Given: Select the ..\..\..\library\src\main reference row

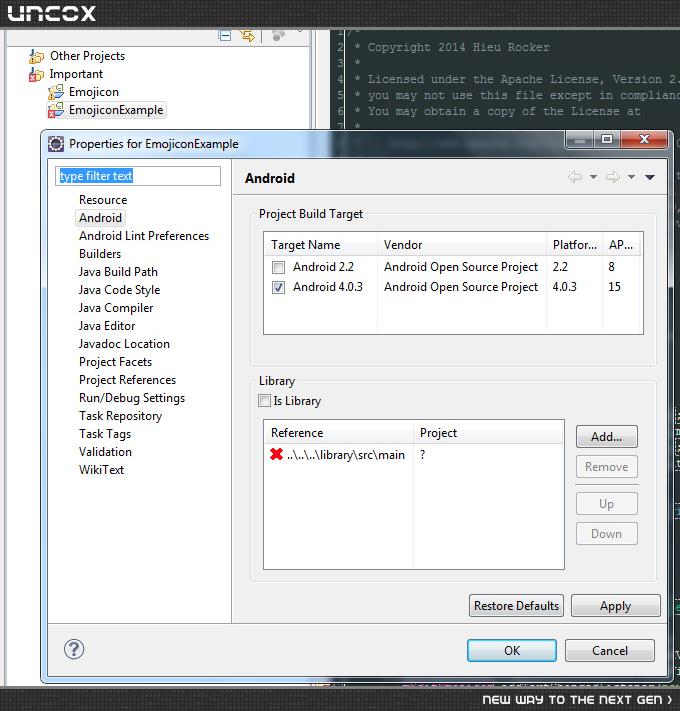Looking at the screenshot, I should point(413,454).
